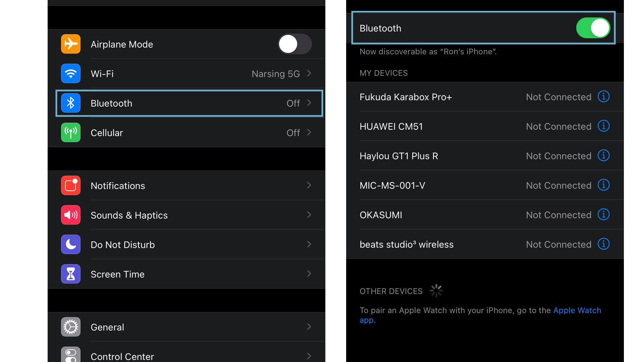Tap the "Now discoverable as" notice
Screen dimensions: 644x362
click(428, 52)
